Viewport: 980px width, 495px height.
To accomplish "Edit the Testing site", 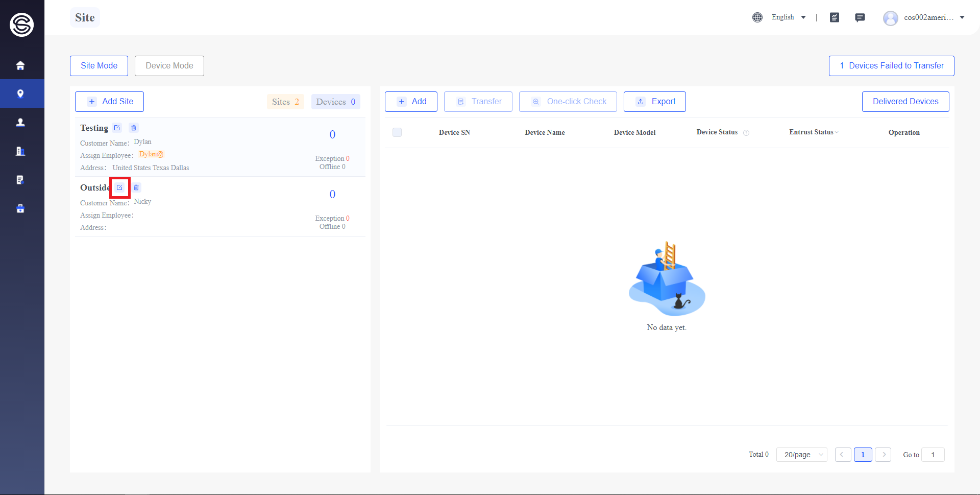I will tap(117, 128).
